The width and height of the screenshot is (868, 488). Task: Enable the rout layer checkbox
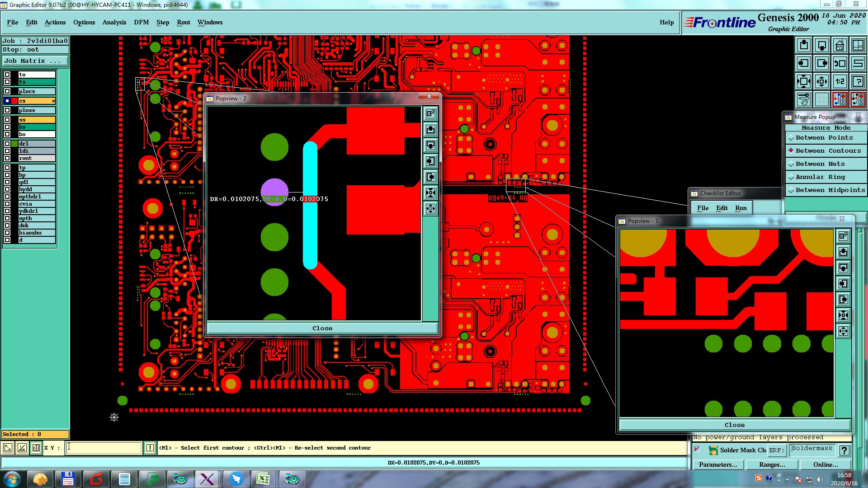(x=7, y=158)
